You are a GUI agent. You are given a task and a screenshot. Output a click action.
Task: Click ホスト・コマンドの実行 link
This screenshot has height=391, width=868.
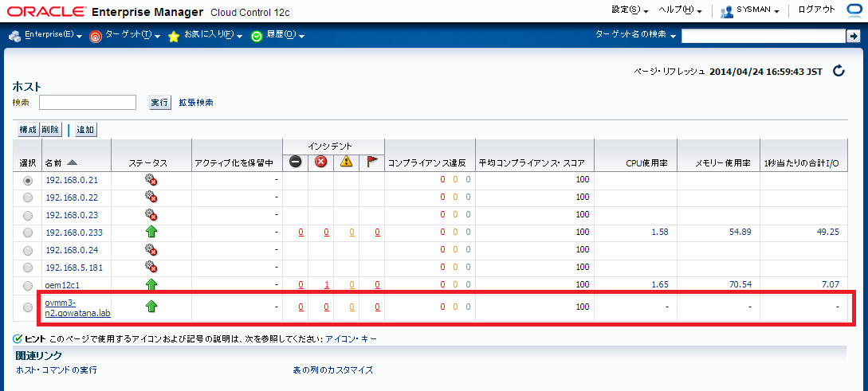pos(57,370)
